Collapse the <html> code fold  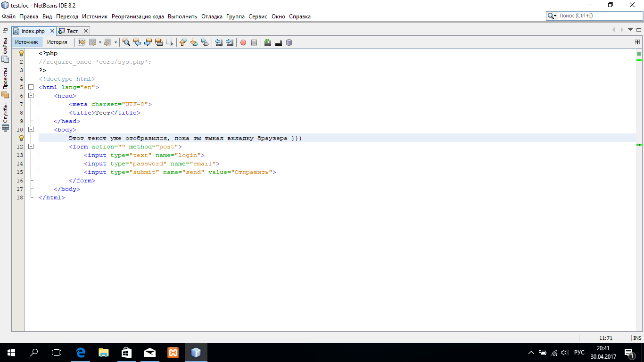[x=31, y=87]
